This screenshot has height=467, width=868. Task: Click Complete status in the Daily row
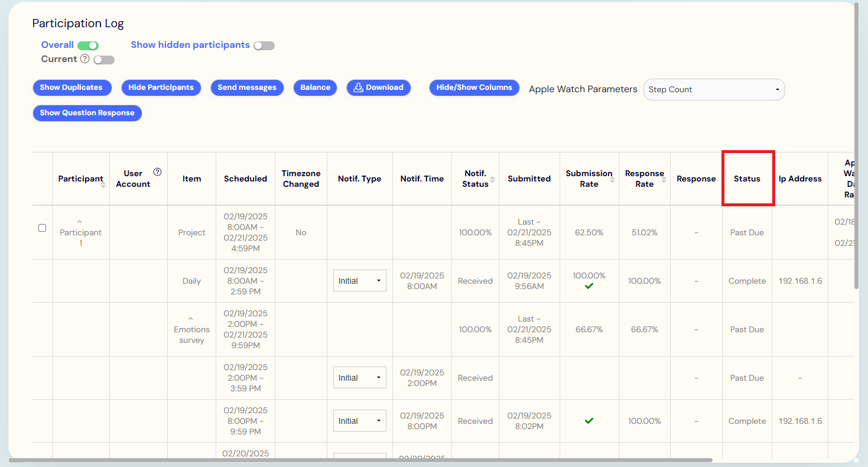[x=747, y=281]
